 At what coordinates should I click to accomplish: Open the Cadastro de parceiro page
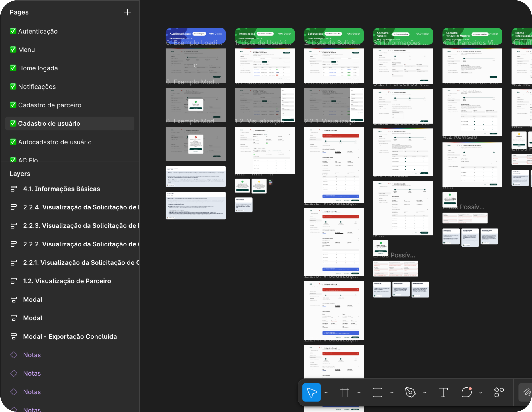tap(70, 105)
